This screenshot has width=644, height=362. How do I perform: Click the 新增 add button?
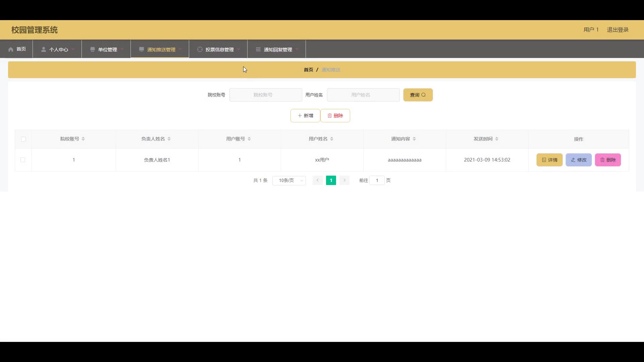pos(305,116)
